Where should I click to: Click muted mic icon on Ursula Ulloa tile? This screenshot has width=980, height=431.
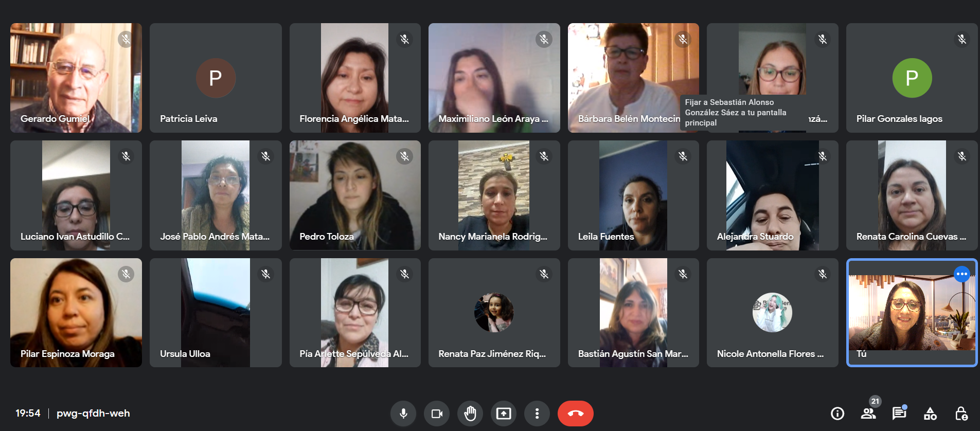coord(265,274)
